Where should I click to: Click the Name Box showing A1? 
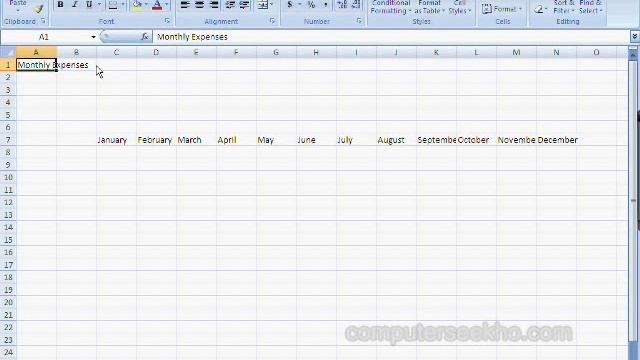44,37
